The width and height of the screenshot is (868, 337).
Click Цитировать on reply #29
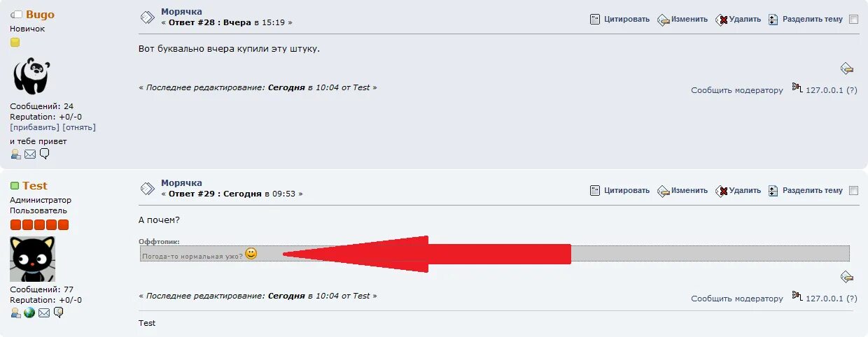click(627, 190)
